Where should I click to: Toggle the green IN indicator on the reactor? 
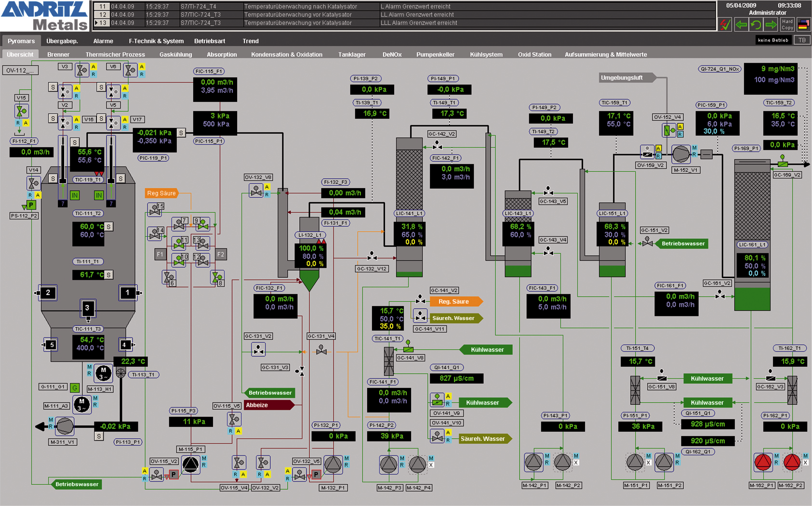74,195
